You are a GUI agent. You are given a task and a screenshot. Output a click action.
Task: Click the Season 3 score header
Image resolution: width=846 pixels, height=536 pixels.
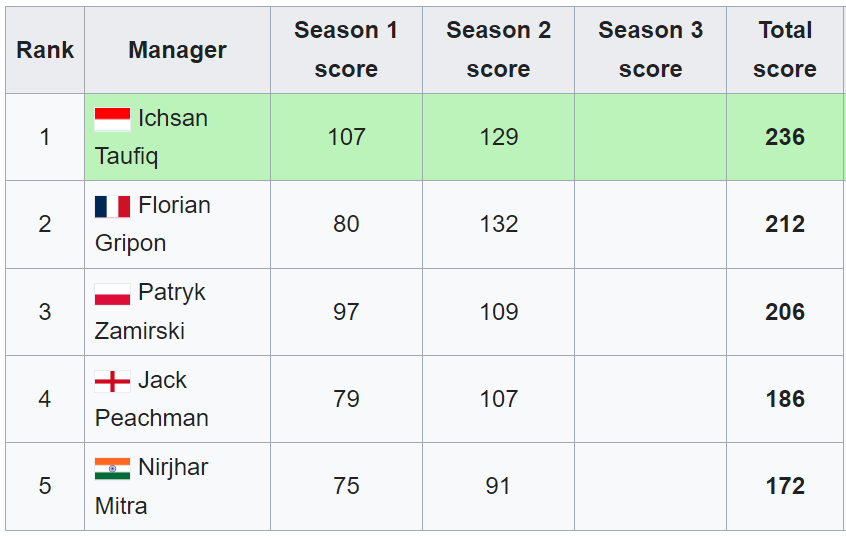click(650, 50)
